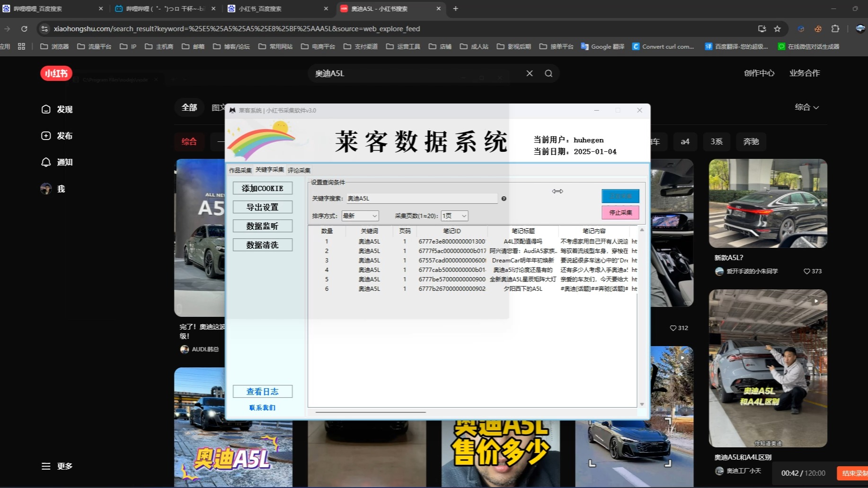Clear the Xiaohongshu search box with the X icon
The image size is (868, 488).
(530, 73)
